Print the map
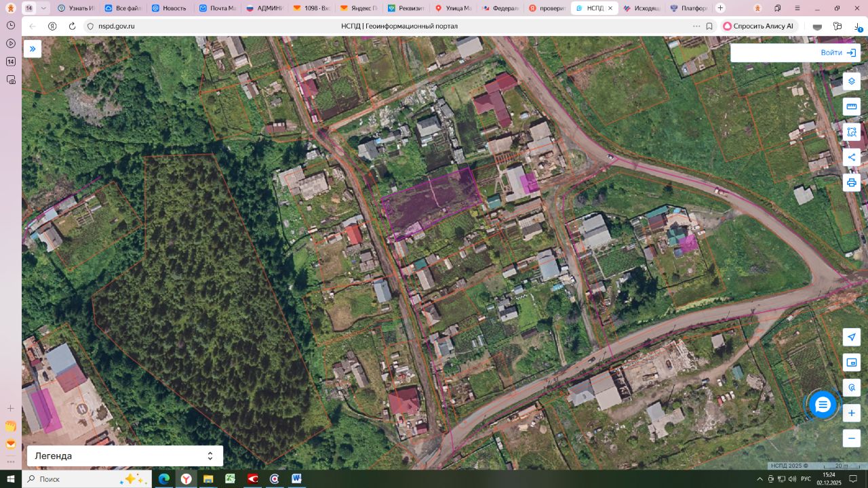The width and height of the screenshot is (868, 488). pyautogui.click(x=852, y=183)
